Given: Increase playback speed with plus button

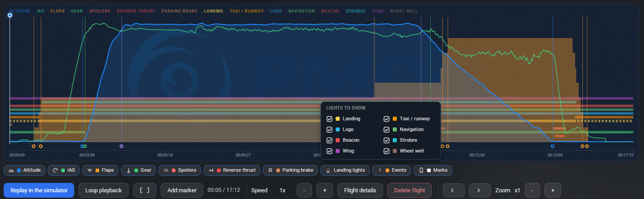Looking at the screenshot, I should pos(325,190).
